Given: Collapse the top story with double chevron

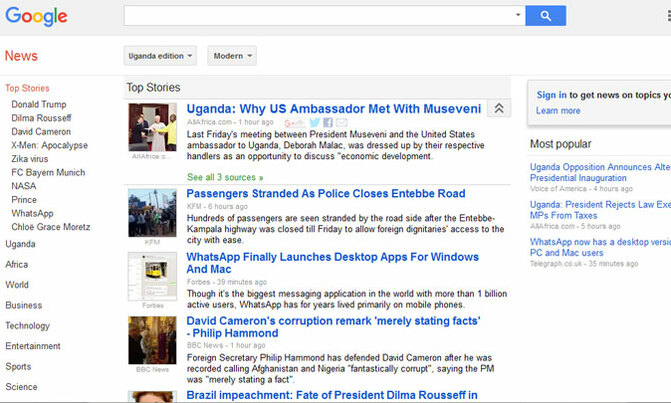Looking at the screenshot, I should (x=499, y=108).
